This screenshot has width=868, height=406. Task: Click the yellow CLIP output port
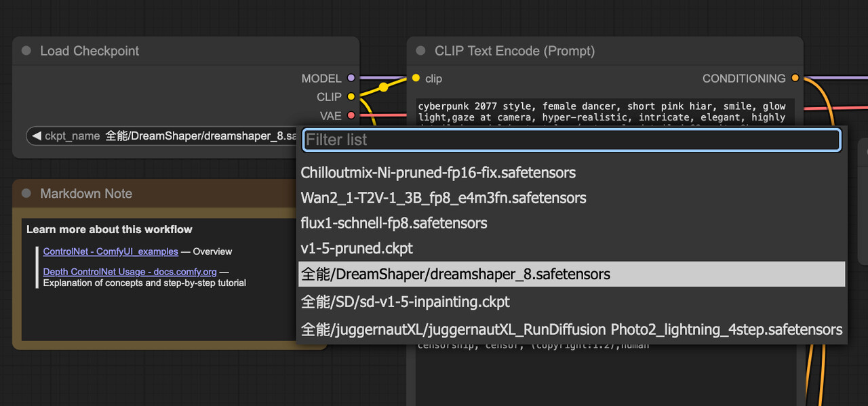click(351, 97)
